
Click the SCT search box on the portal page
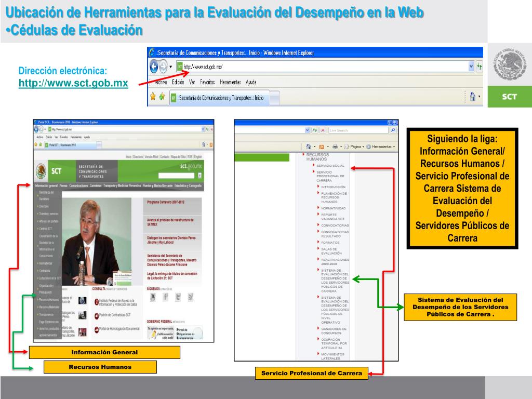coord(177,175)
